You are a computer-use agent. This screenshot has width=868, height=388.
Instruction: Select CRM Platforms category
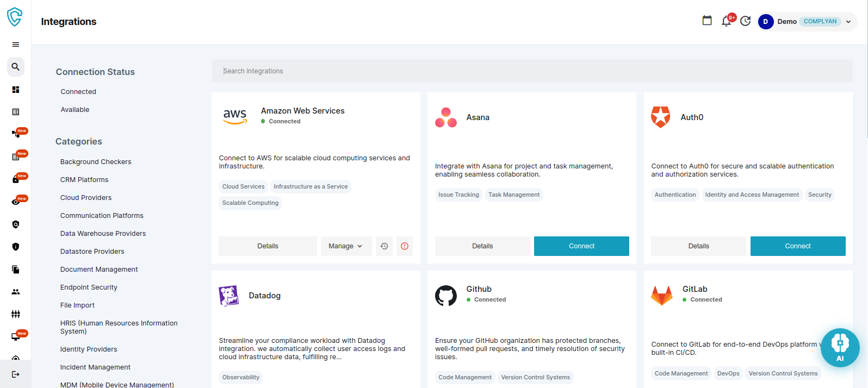click(84, 180)
